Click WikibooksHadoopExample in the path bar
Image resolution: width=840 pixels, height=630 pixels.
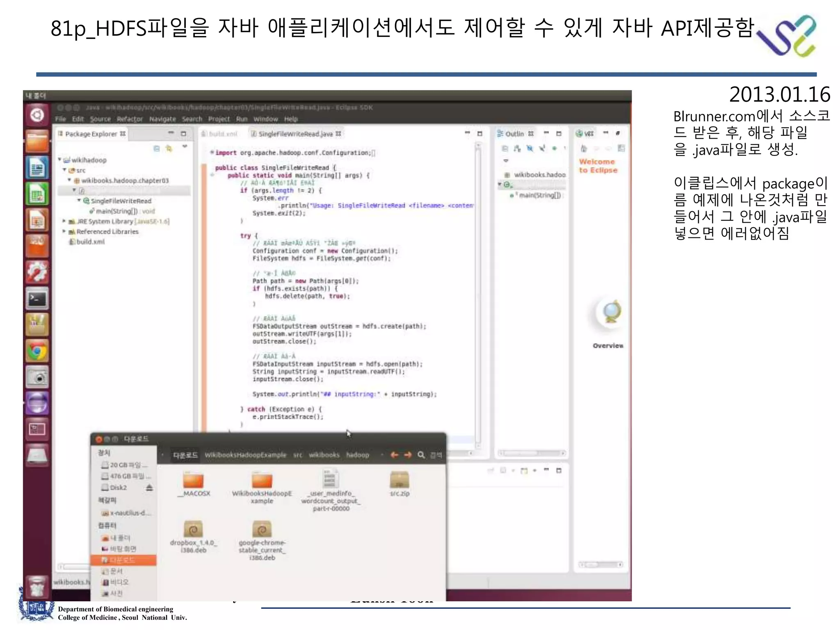click(245, 455)
